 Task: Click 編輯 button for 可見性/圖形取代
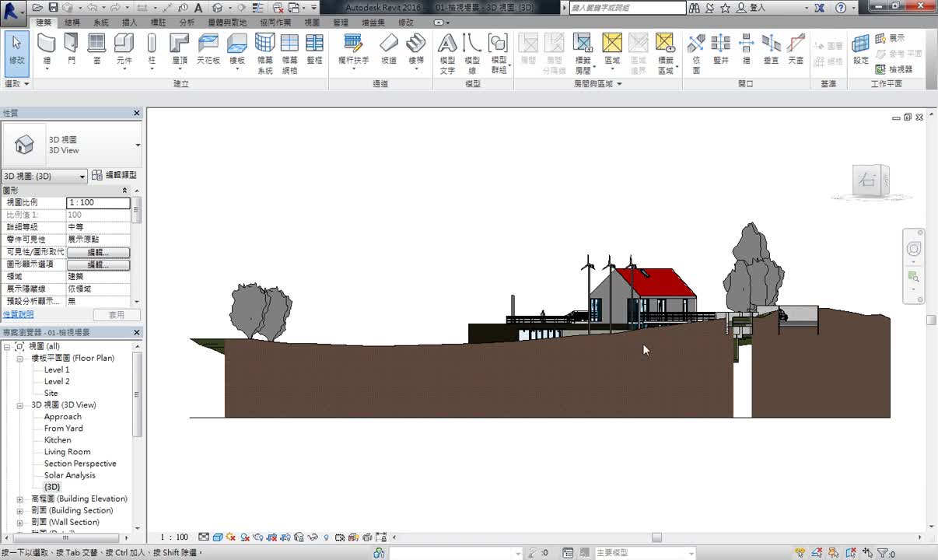click(x=98, y=252)
